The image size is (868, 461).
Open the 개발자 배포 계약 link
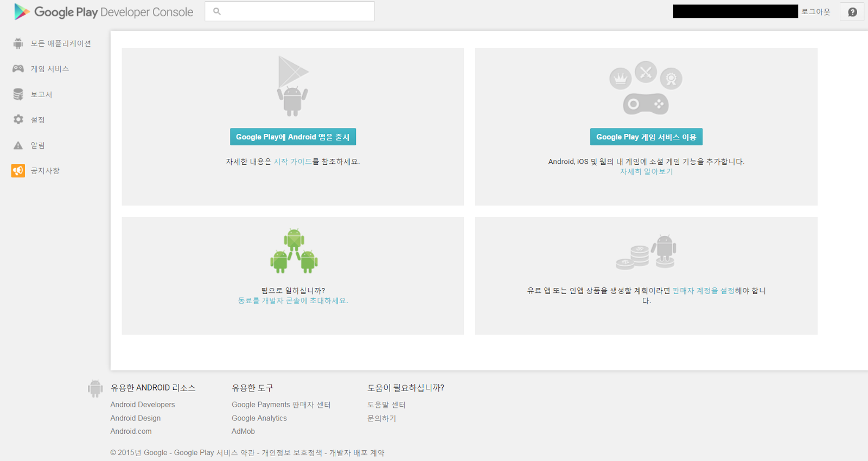click(x=357, y=453)
